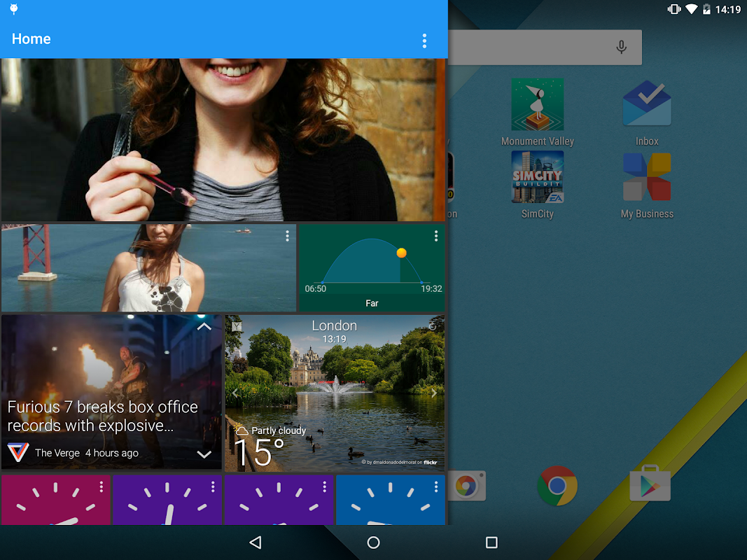
Task: Start voice search with microphone
Action: 621,47
